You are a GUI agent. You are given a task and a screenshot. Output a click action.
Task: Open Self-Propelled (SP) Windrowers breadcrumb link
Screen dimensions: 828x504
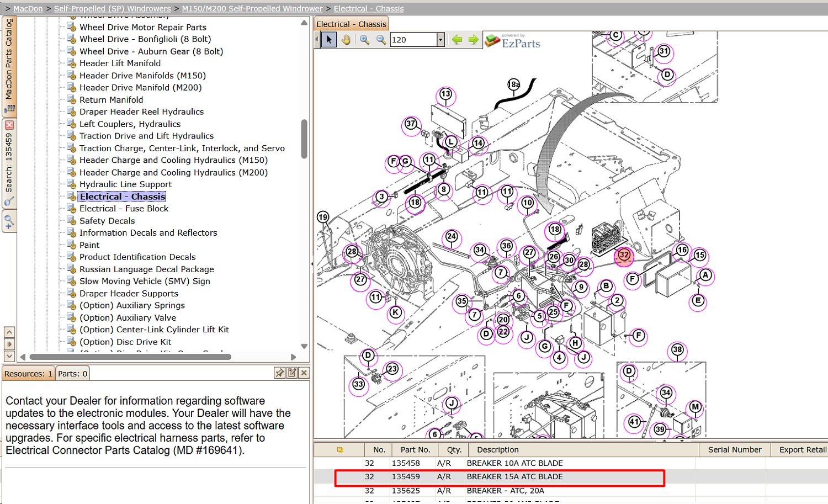pyautogui.click(x=113, y=9)
